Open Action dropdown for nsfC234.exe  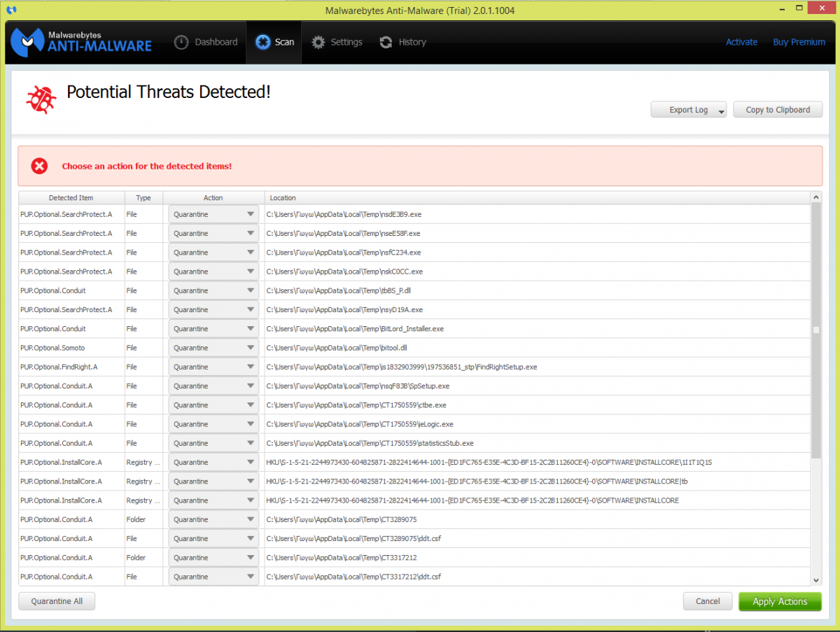click(213, 252)
